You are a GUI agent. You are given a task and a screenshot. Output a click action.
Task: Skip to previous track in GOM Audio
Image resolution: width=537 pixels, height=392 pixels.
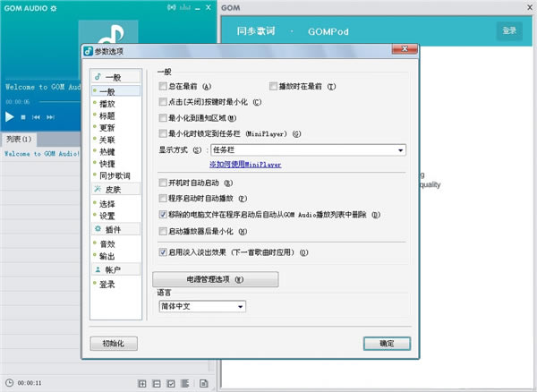36,117
